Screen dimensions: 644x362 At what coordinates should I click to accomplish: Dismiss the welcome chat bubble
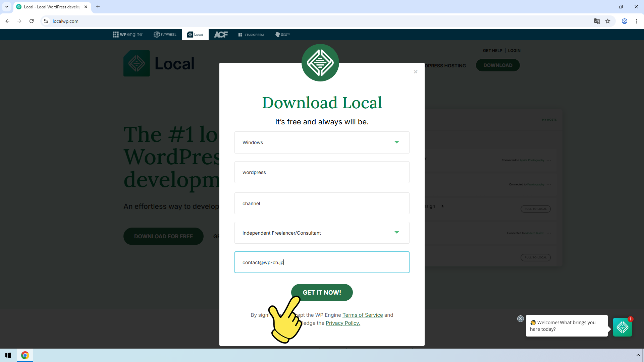point(521,319)
